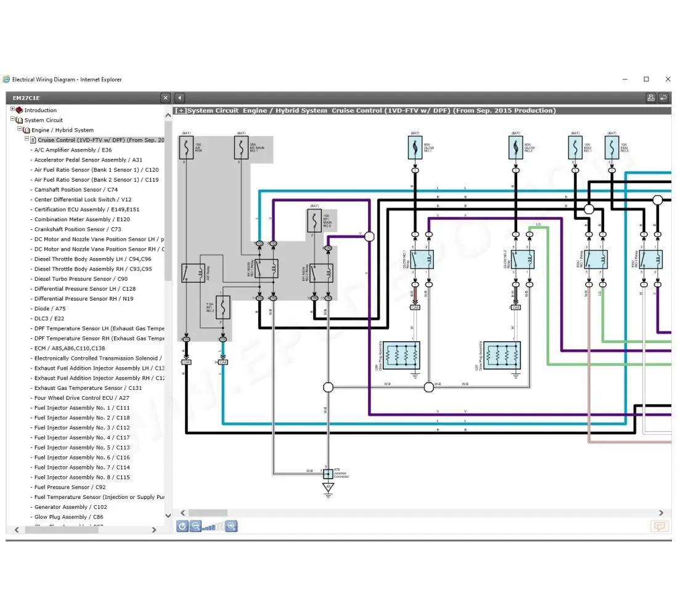The height and width of the screenshot is (616, 678).
Task: Open the Glow Plug Assembly / C86 item
Action: (x=69, y=517)
